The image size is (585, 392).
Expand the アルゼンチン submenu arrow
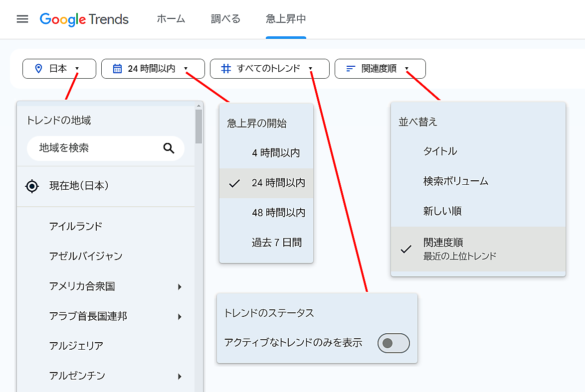point(180,377)
